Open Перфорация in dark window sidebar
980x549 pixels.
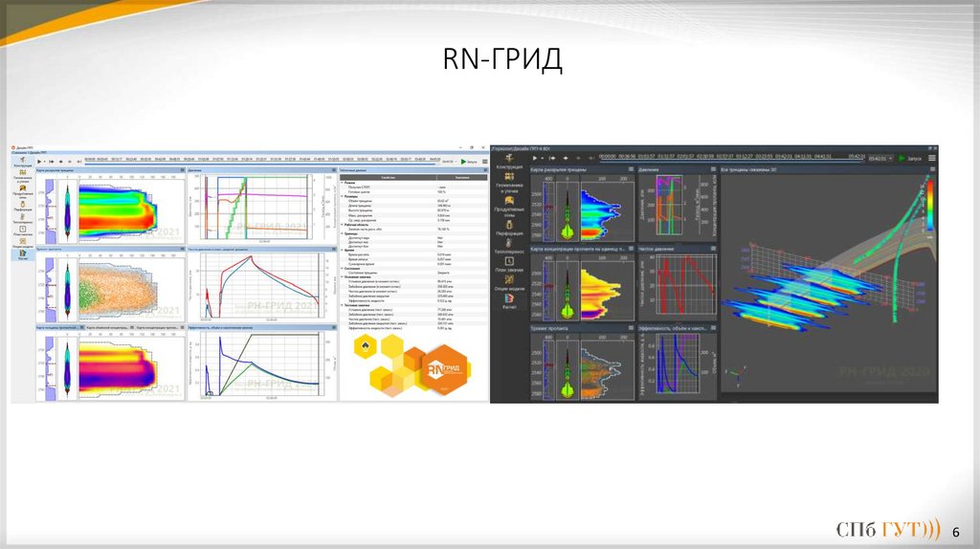[509, 229]
